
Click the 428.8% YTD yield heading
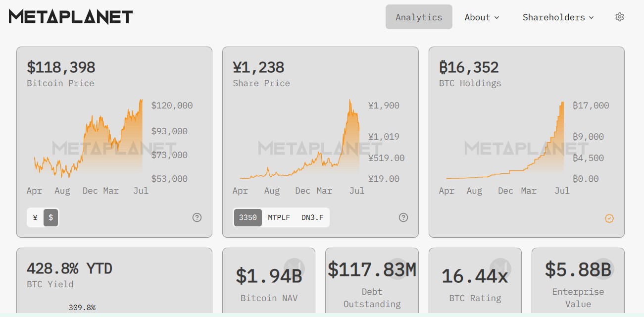pos(69,268)
